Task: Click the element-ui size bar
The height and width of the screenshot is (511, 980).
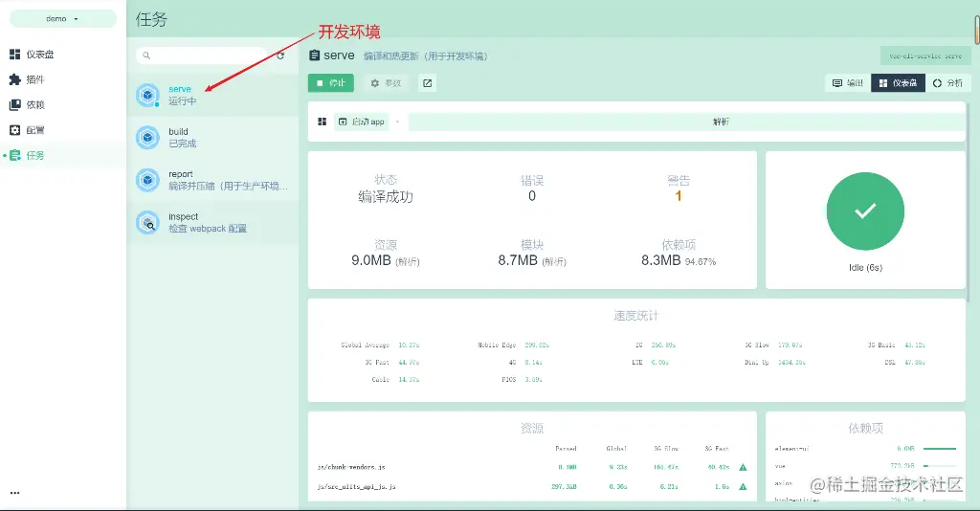Action: click(940, 449)
